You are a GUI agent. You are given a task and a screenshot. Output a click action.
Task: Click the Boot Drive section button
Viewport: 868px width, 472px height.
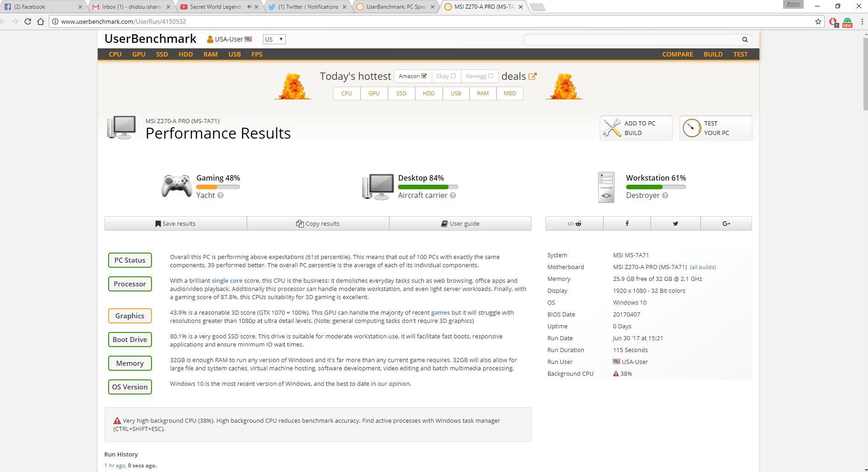coord(130,340)
